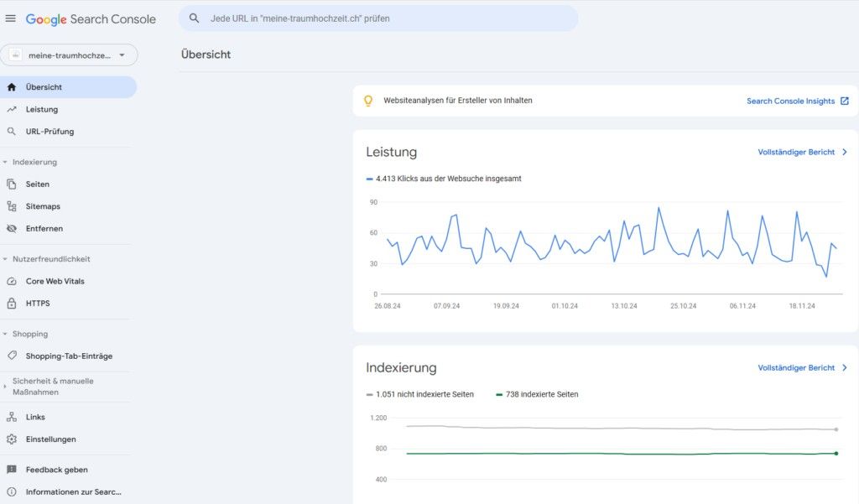Open the hamburger main menu
Screen dimensions: 859x504
11,18
